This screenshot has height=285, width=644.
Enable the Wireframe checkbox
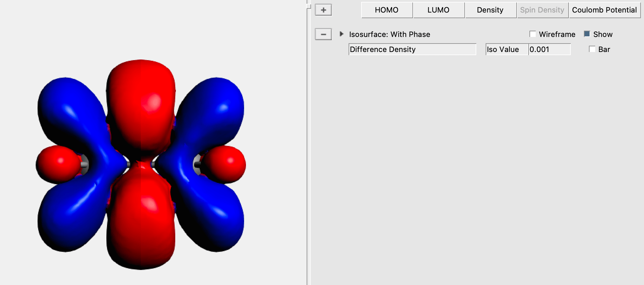tap(533, 34)
